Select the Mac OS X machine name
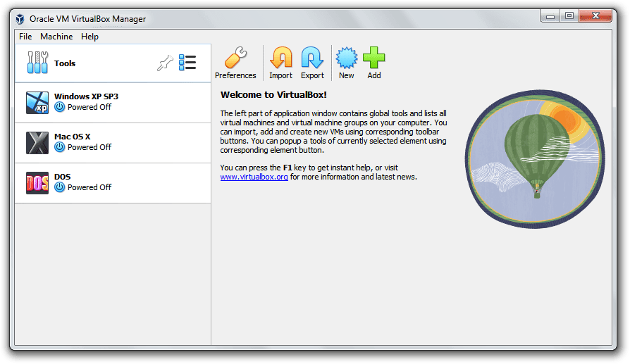 pos(73,137)
